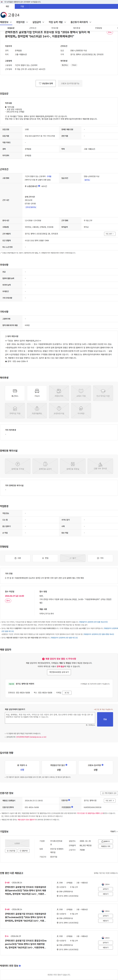Click the 직원대출제도 welfare icon
The height and width of the screenshot is (980, 118).
click(x=37, y=411)
